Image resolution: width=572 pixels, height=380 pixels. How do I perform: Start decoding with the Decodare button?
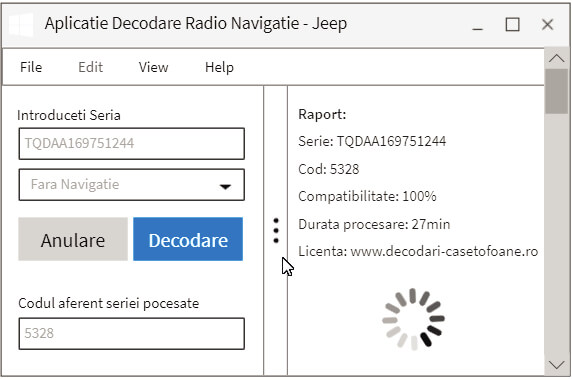coord(188,239)
